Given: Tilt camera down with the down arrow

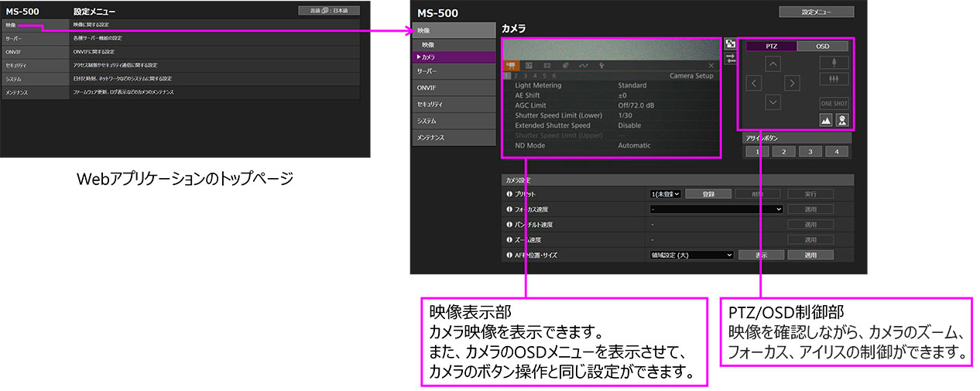Looking at the screenshot, I should (773, 101).
